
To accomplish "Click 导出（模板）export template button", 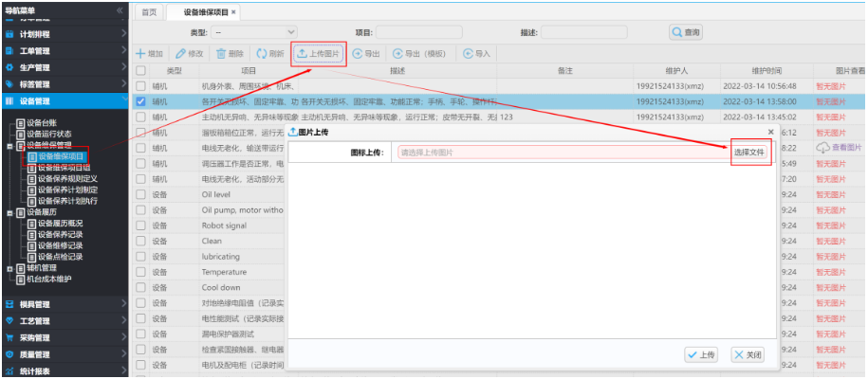I will 419,54.
